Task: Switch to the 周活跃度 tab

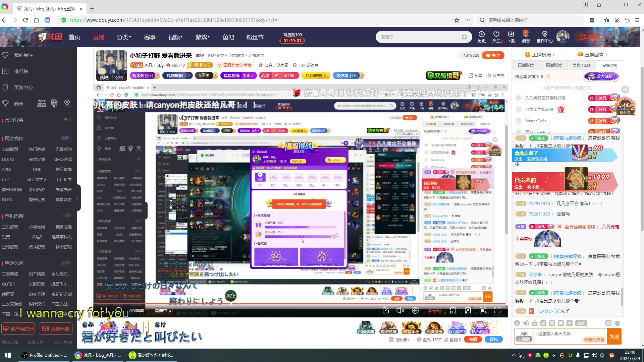Action: (554, 65)
